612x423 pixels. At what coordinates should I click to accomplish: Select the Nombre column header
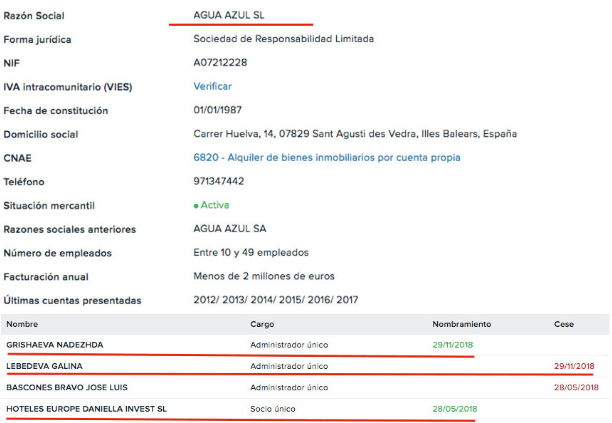(22, 324)
